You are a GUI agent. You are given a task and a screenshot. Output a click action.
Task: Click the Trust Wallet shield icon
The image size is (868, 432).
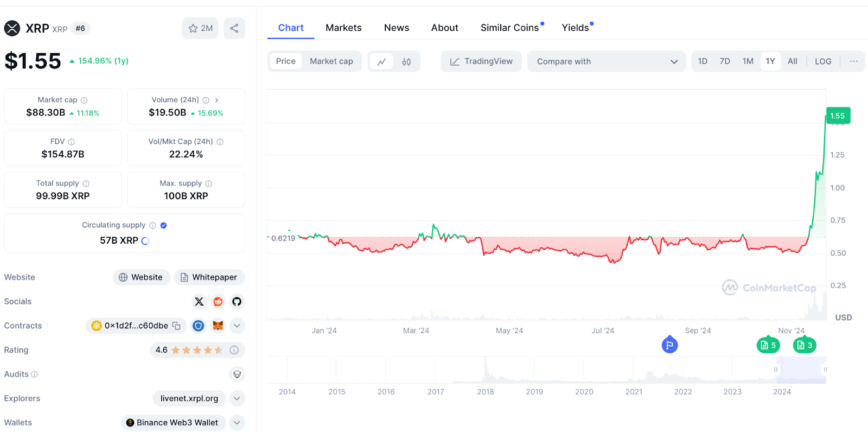[x=199, y=326]
